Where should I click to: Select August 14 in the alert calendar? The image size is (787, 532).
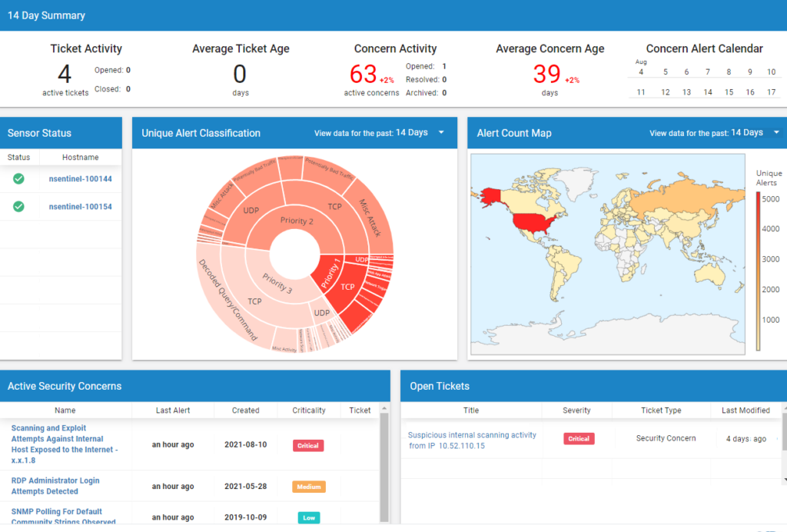[708, 92]
